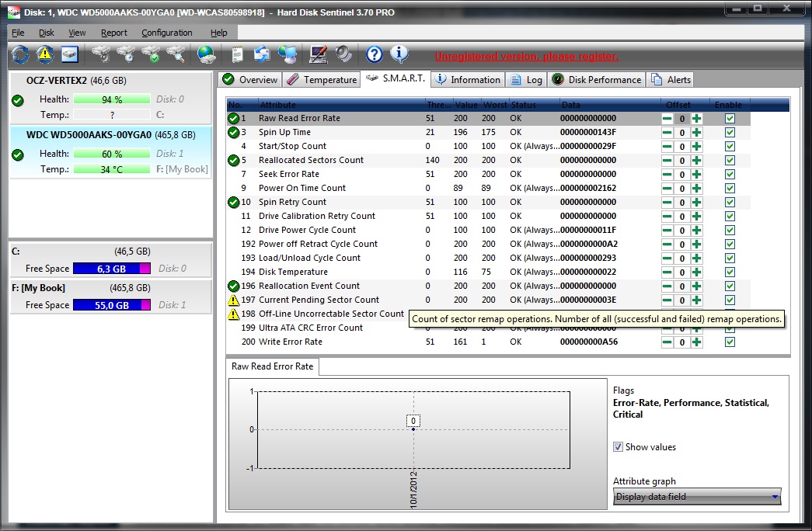Click the disk with speaker toolbar icon
812x531 pixels.
[101, 54]
